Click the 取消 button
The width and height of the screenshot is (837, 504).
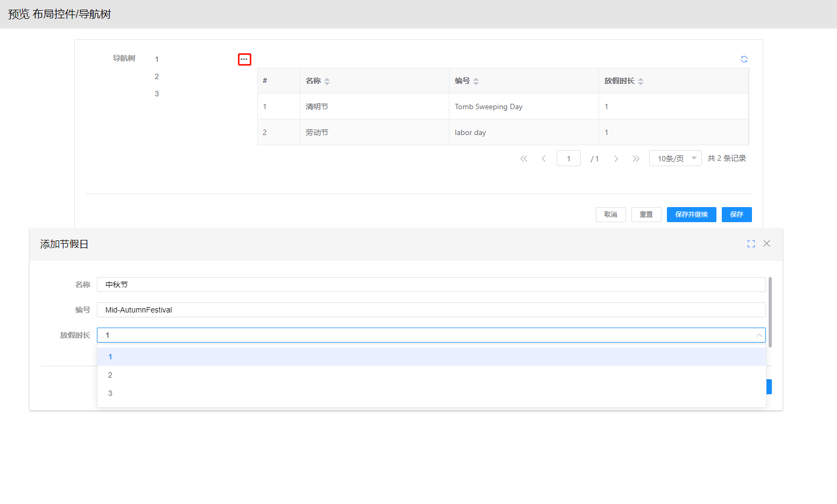click(610, 215)
